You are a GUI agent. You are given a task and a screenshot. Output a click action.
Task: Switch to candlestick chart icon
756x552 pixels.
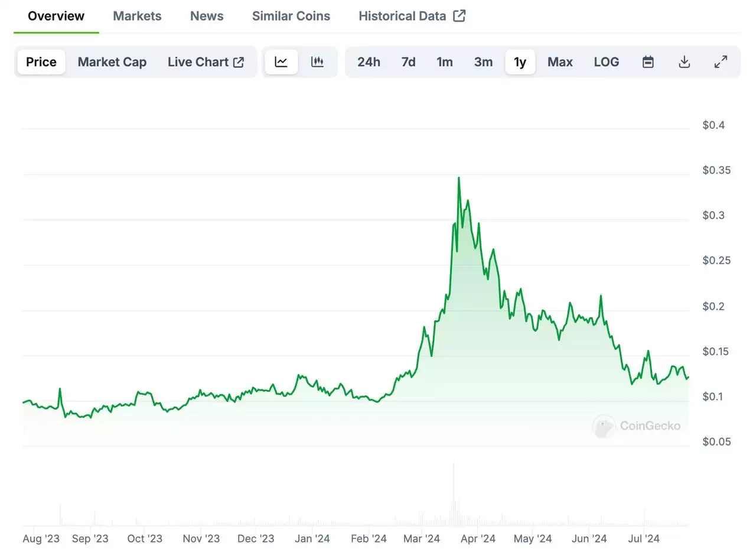click(318, 61)
